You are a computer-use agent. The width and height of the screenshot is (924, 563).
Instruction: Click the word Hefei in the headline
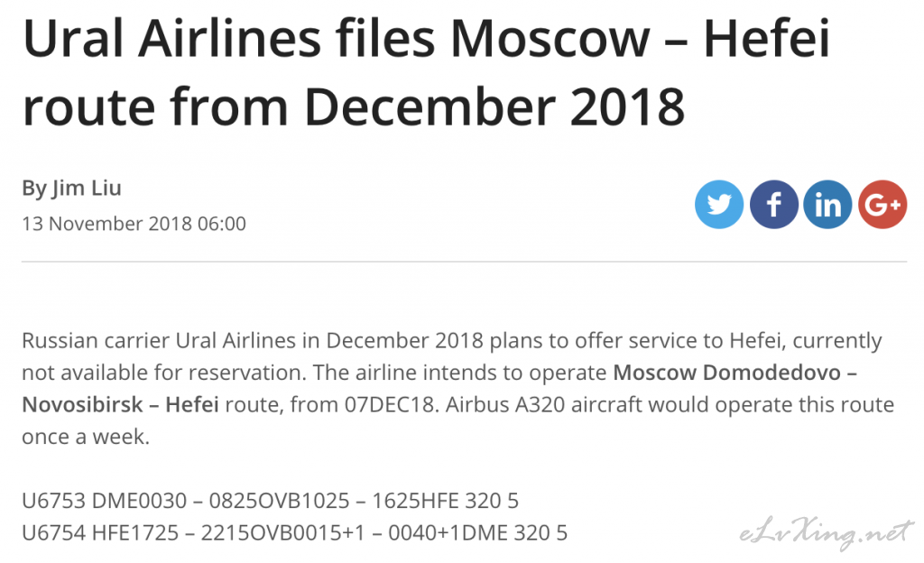(x=767, y=39)
